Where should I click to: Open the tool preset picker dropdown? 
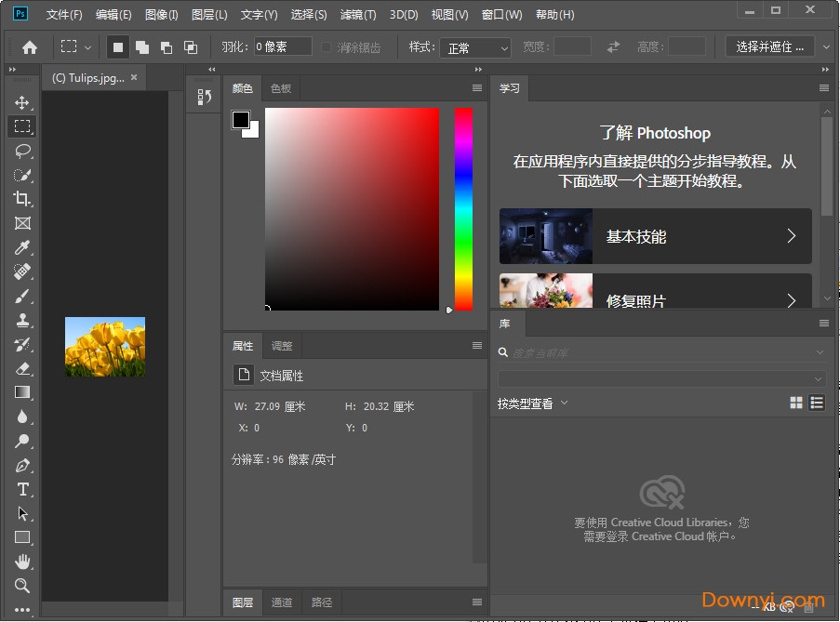74,47
